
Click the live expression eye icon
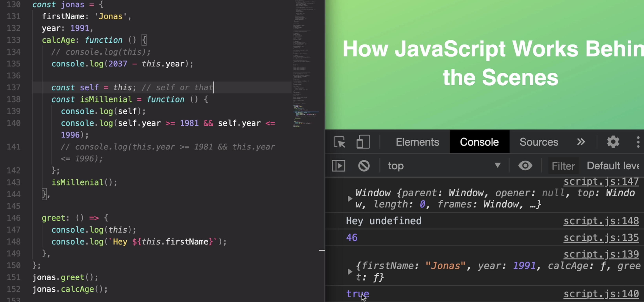click(525, 166)
